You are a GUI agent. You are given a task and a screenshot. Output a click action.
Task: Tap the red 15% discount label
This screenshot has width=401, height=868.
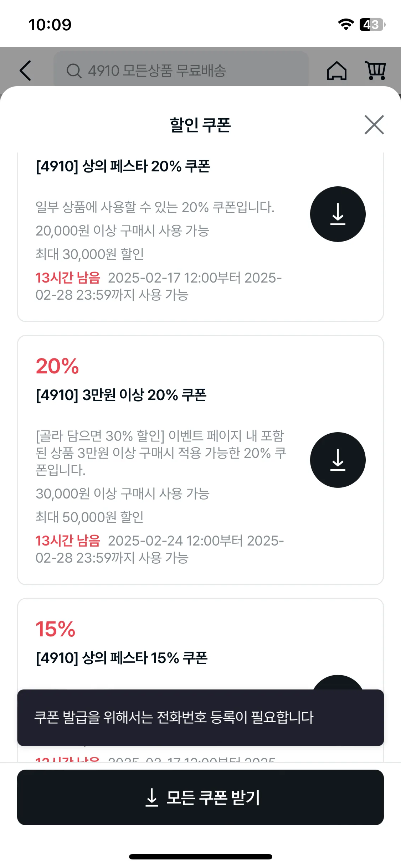point(56,629)
